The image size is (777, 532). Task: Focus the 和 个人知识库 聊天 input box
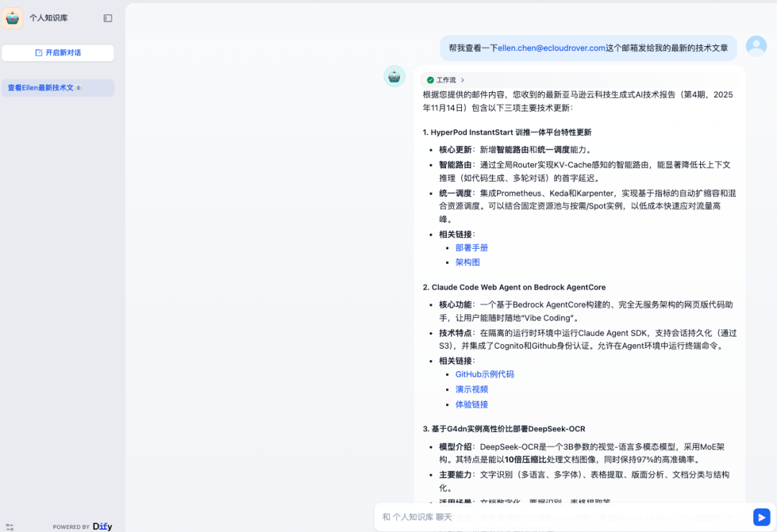point(561,517)
